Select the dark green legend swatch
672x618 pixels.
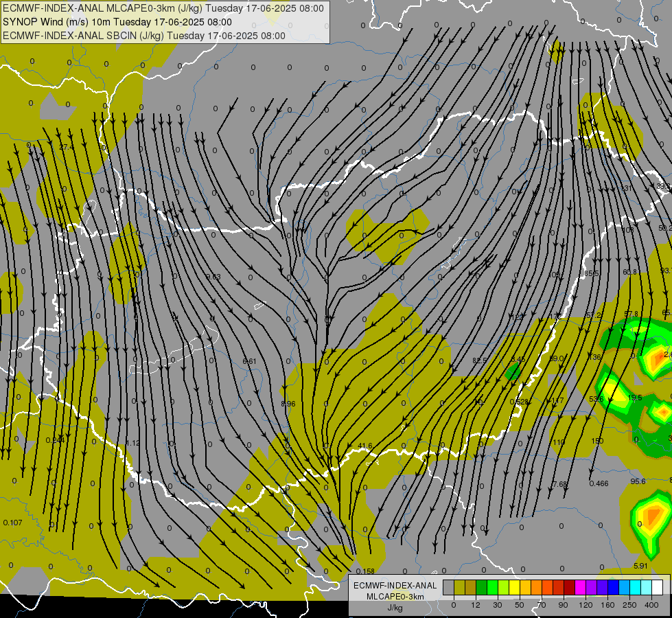482,587
